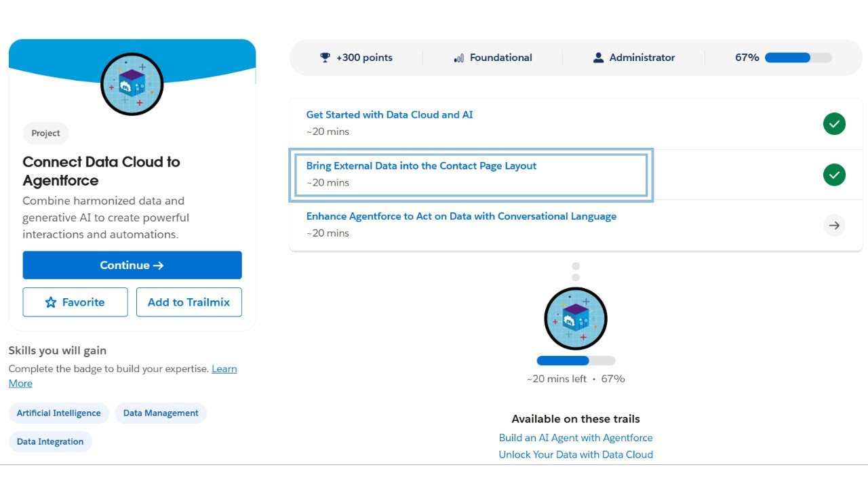The height and width of the screenshot is (488, 868).
Task: Click the project badge in the sidebar card
Action: (132, 84)
